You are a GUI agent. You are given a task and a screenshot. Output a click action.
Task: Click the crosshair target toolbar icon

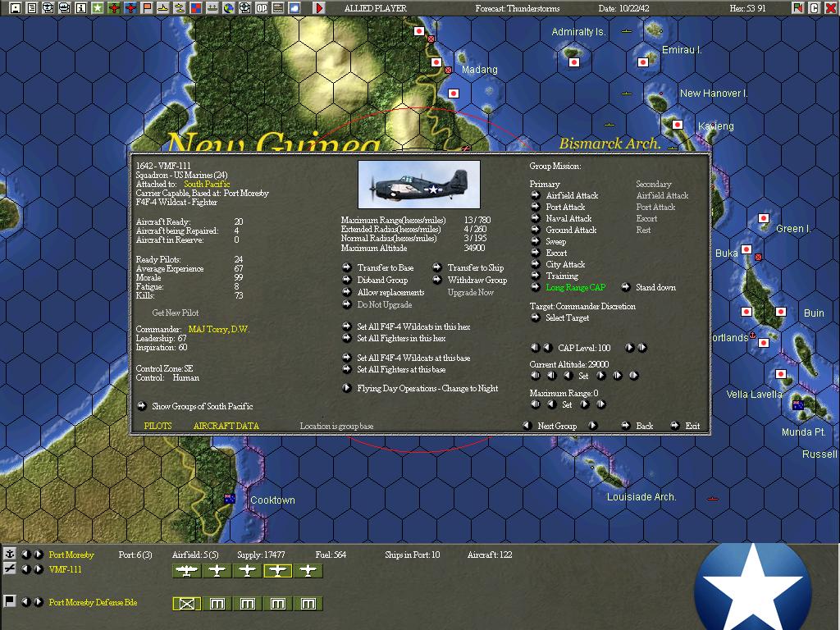pyautogui.click(x=244, y=7)
